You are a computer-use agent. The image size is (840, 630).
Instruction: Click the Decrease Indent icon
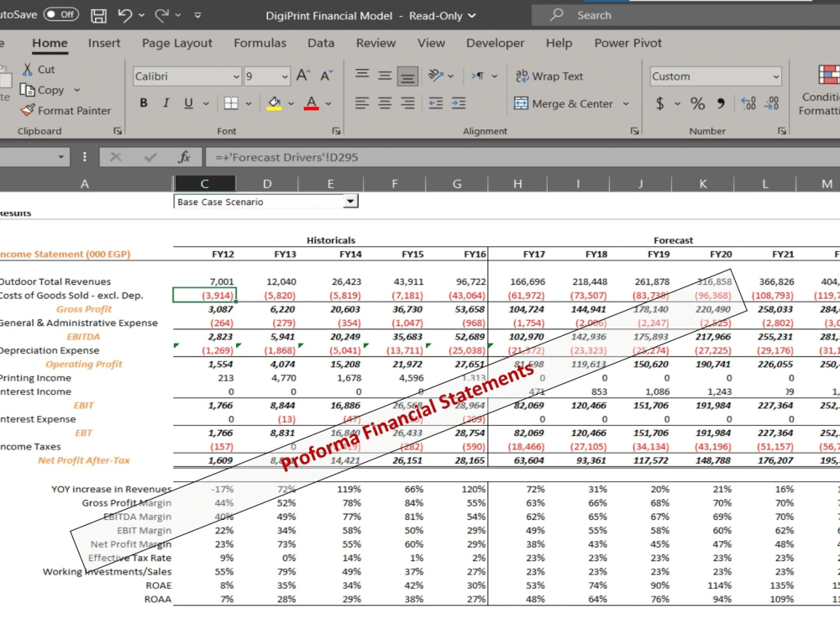[435, 102]
